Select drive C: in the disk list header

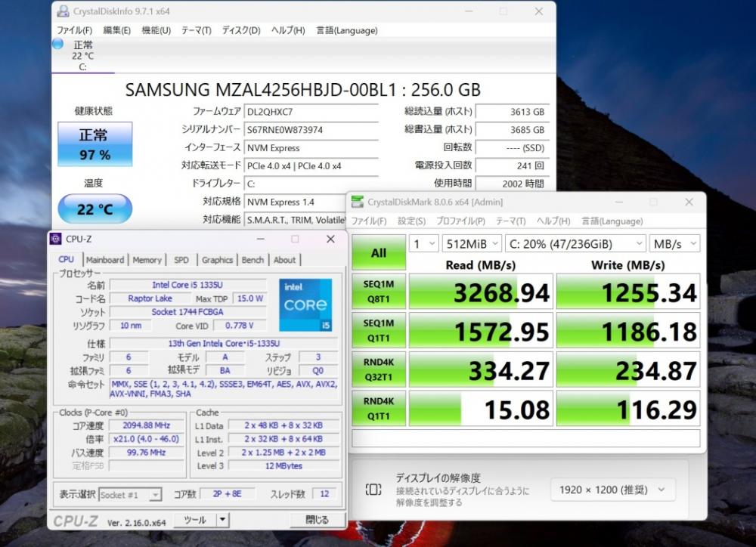pyautogui.click(x=83, y=55)
